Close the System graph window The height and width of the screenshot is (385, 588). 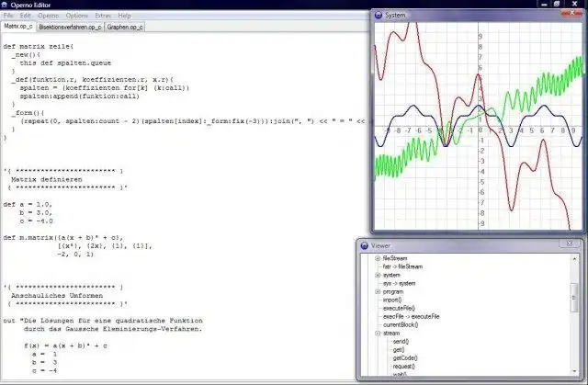point(572,13)
